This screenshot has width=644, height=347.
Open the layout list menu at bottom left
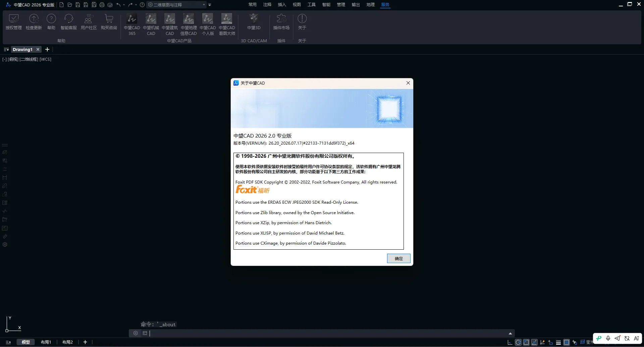tap(8, 342)
